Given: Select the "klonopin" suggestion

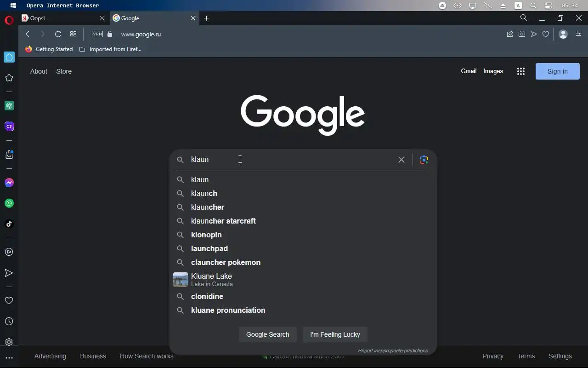Looking at the screenshot, I should tap(303, 235).
